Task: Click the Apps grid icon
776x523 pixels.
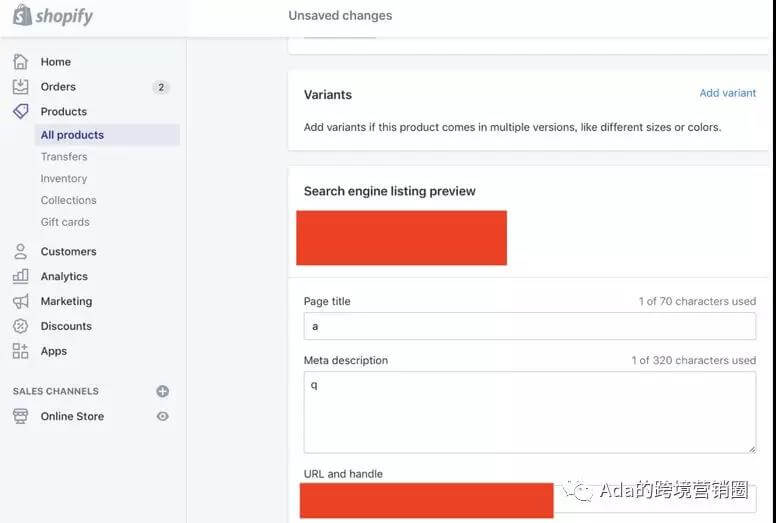Action: coord(20,351)
